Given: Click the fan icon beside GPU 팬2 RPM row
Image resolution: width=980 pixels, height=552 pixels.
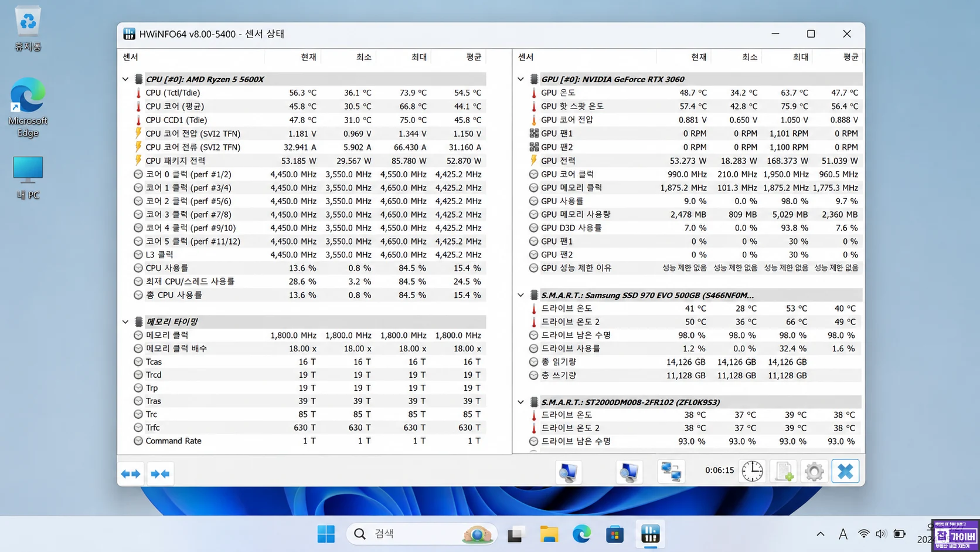Looking at the screenshot, I should [x=534, y=147].
